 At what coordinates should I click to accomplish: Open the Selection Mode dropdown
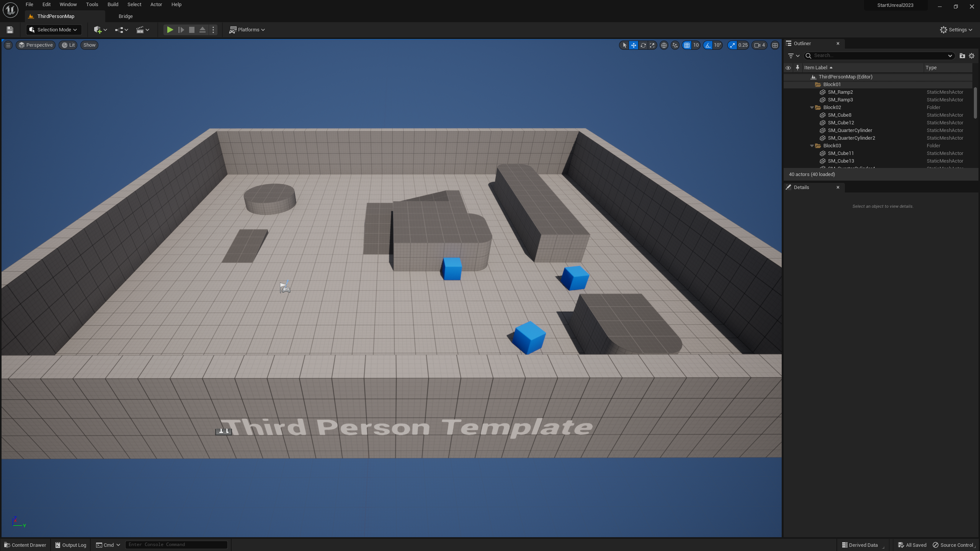tap(54, 30)
